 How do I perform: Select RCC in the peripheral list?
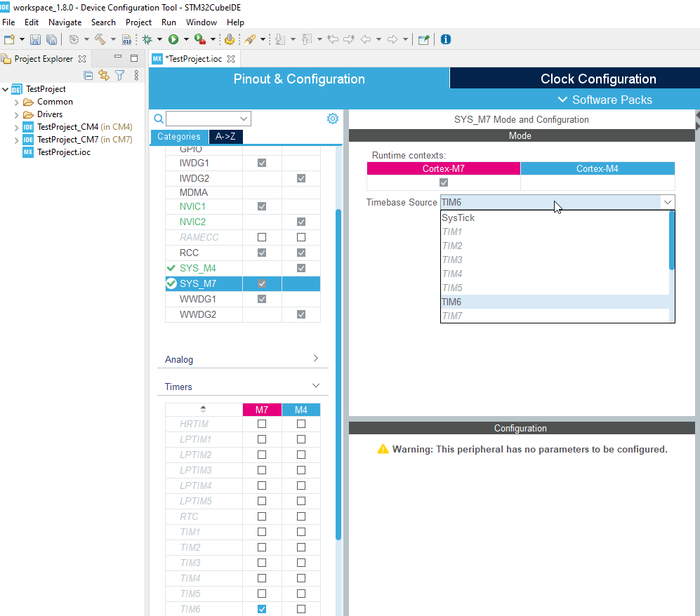[x=189, y=253]
